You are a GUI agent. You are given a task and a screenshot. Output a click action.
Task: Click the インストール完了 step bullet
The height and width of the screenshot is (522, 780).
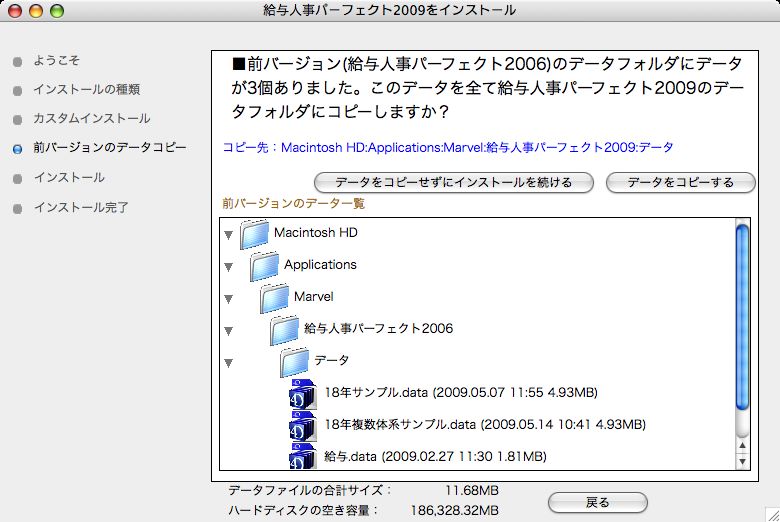(17, 209)
